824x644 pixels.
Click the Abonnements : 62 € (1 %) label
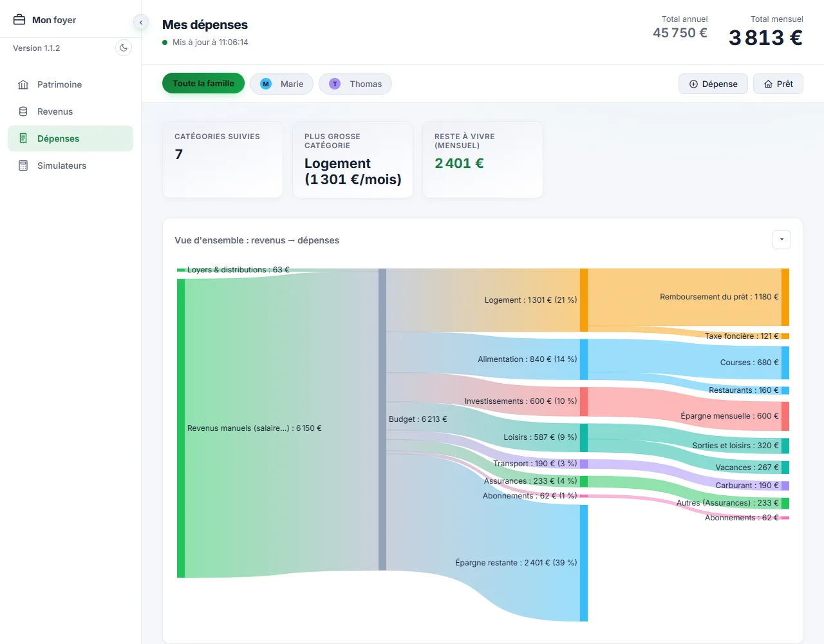(x=530, y=496)
